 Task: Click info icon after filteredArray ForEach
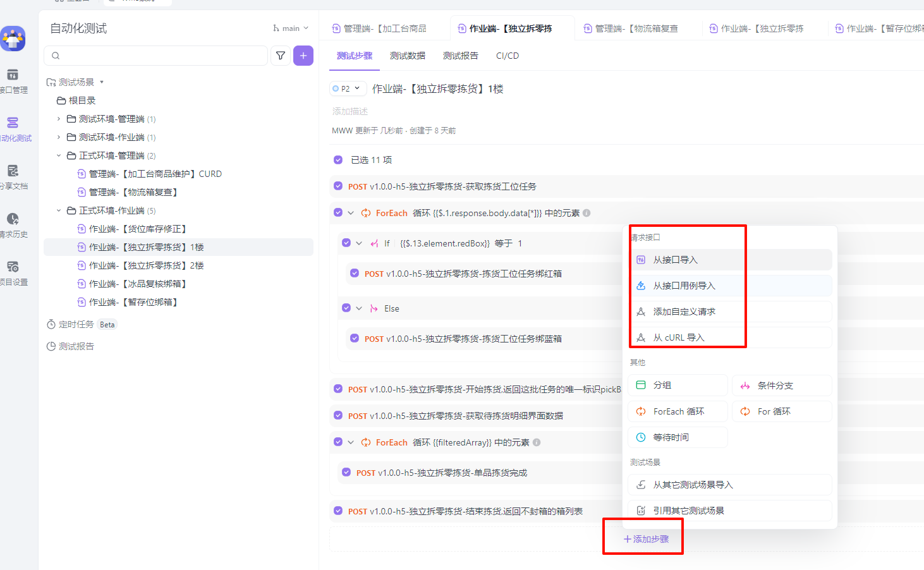click(x=537, y=442)
